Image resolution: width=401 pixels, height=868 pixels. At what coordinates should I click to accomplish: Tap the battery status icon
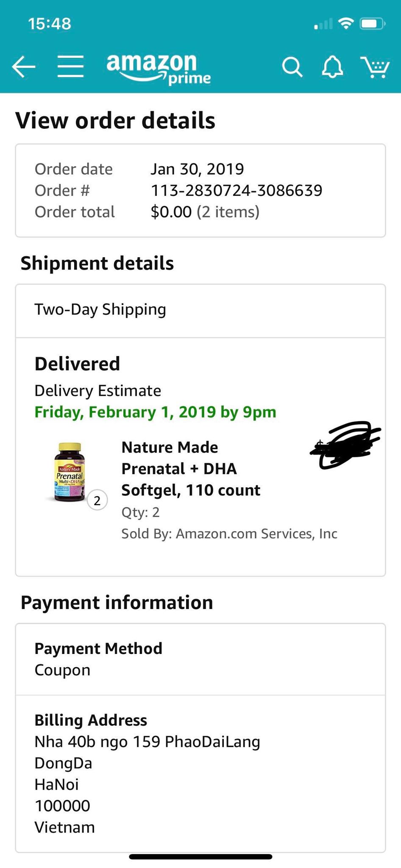372,23
